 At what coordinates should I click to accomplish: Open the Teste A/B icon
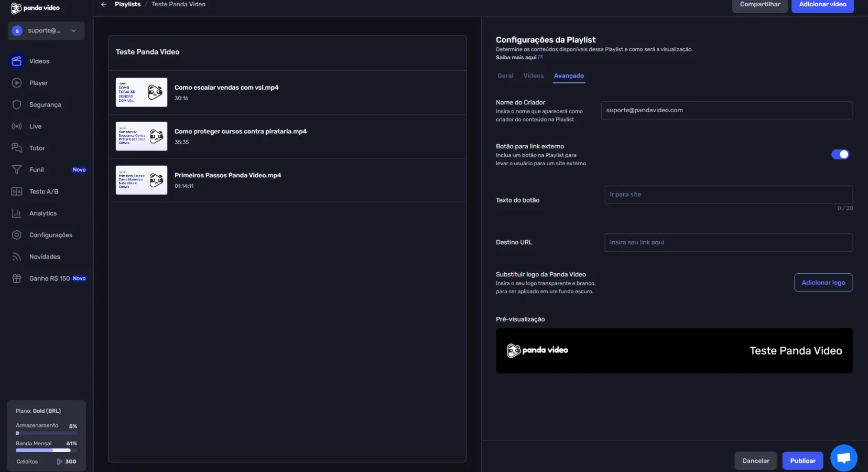(x=17, y=191)
